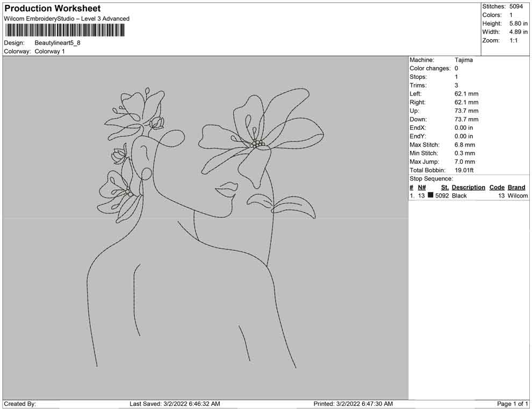Click the Down value 73.7 mm
532x409 pixels.
pos(466,119)
